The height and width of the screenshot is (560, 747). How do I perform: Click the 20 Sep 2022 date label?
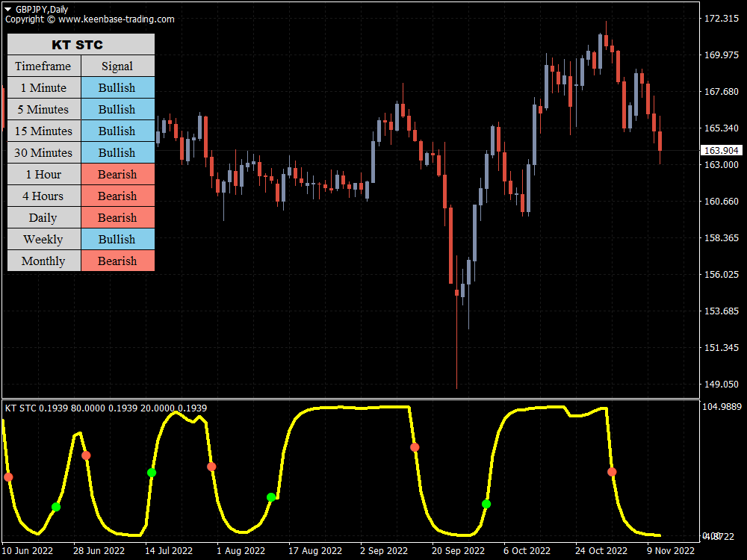(458, 551)
